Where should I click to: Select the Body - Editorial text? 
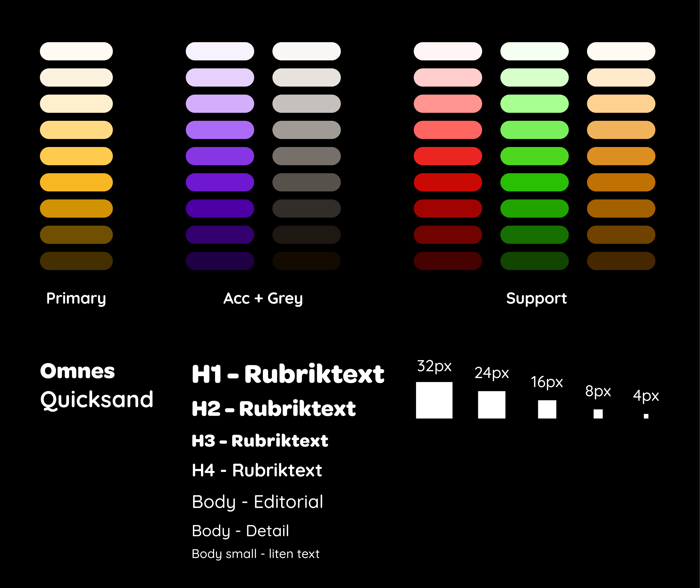(x=257, y=502)
